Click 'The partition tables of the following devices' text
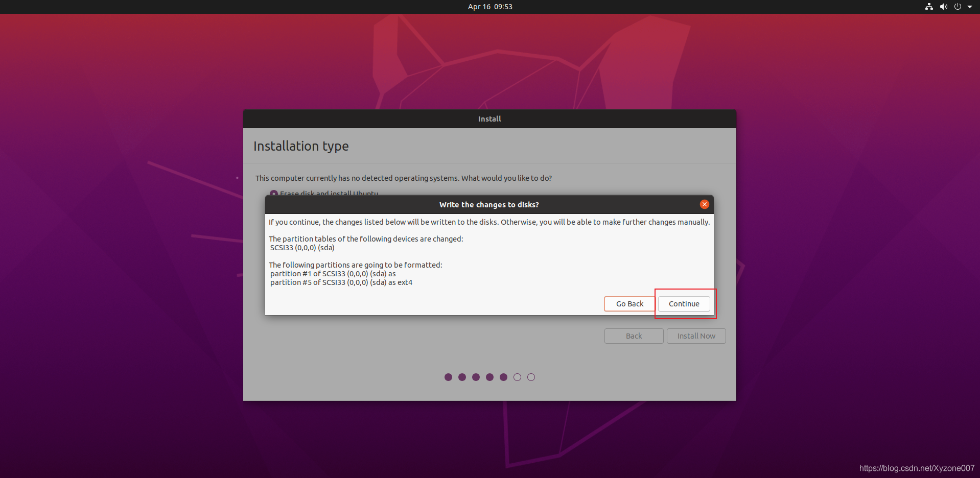980x478 pixels. pos(366,239)
